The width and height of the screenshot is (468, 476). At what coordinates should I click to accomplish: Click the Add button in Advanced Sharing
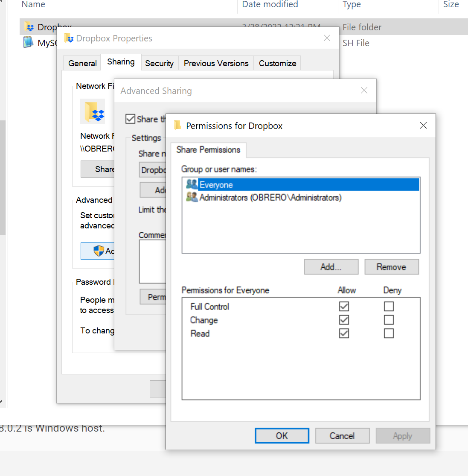[x=153, y=190]
